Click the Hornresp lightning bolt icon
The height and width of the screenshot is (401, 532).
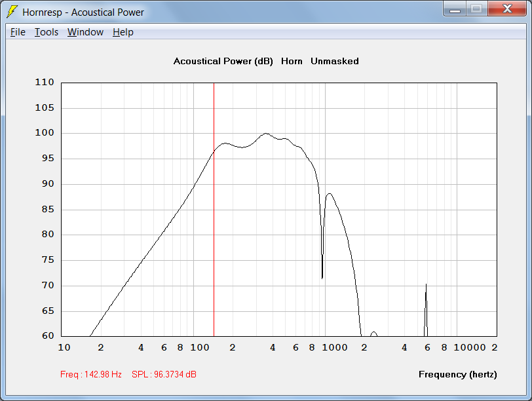tap(12, 12)
